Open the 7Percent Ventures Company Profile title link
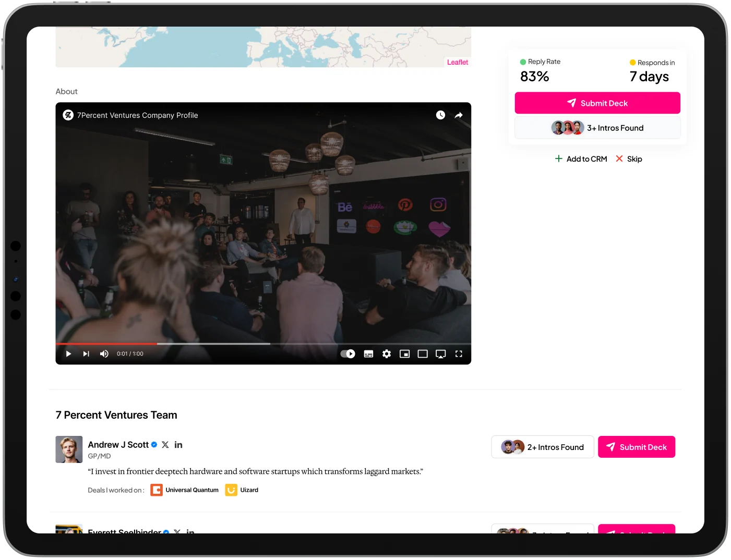 point(138,115)
